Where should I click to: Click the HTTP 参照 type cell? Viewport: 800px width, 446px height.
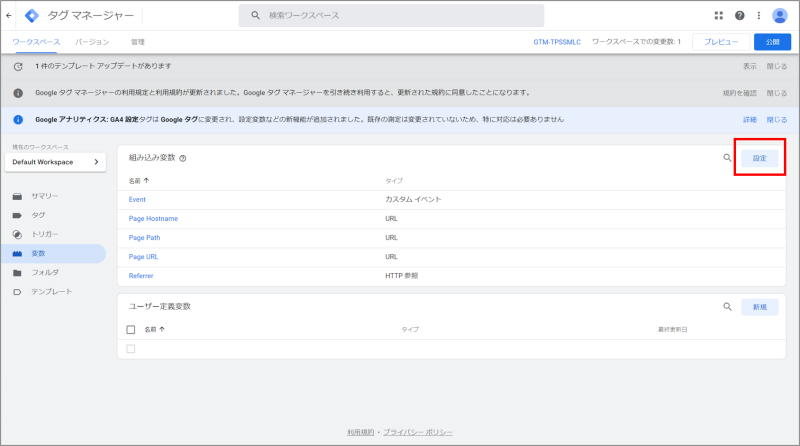pyautogui.click(x=402, y=276)
